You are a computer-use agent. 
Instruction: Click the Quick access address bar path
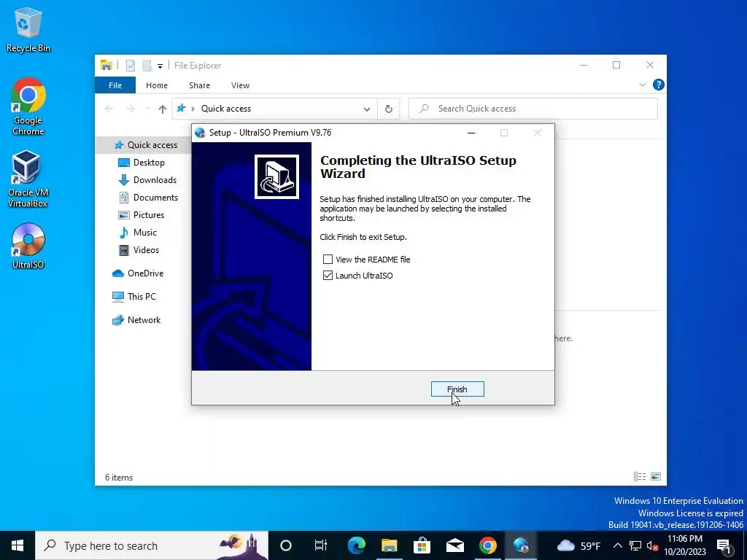pos(226,109)
